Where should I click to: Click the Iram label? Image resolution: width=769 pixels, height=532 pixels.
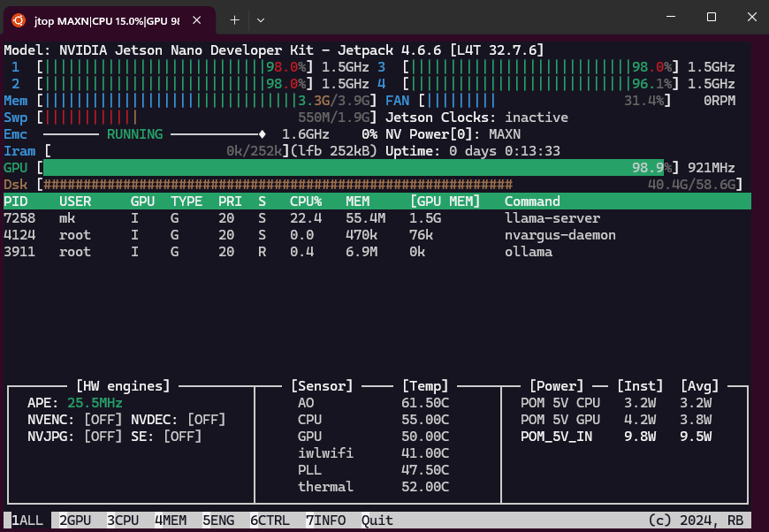point(19,151)
